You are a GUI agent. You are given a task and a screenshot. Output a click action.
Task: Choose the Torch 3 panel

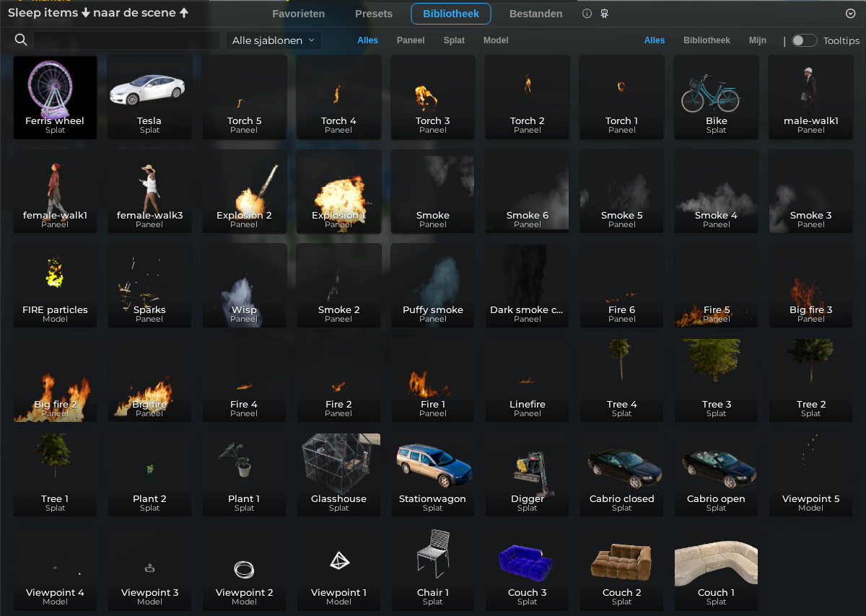click(x=433, y=97)
